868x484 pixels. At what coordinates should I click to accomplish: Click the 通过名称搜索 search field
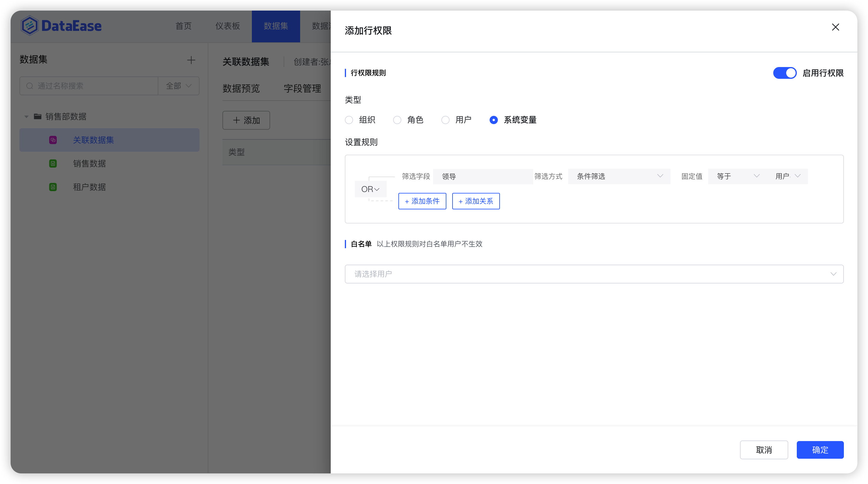pyautogui.click(x=89, y=86)
